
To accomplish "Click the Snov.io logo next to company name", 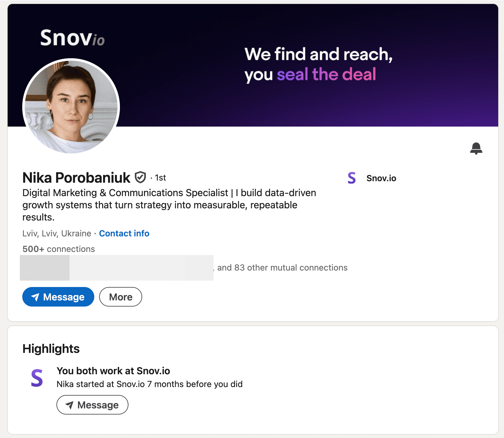I will coord(352,178).
